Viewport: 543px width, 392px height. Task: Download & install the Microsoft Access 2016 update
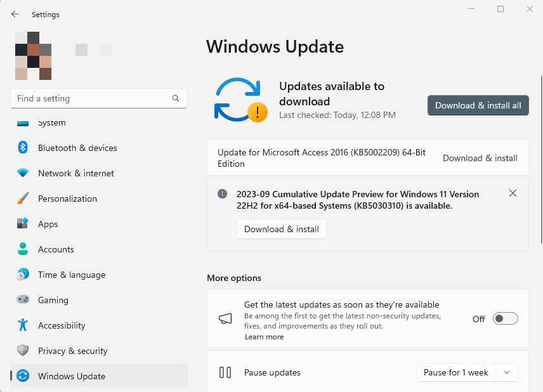click(x=480, y=158)
